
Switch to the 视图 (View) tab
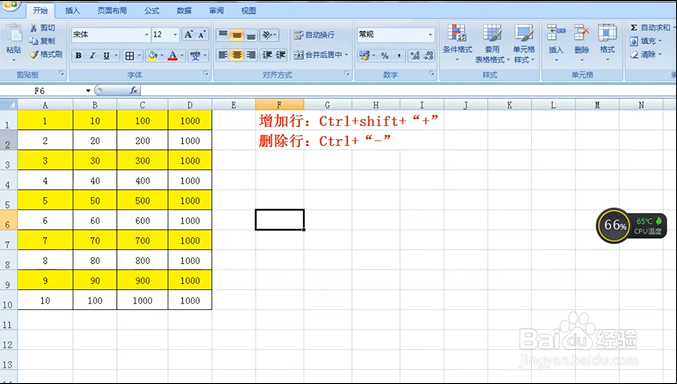pos(248,10)
